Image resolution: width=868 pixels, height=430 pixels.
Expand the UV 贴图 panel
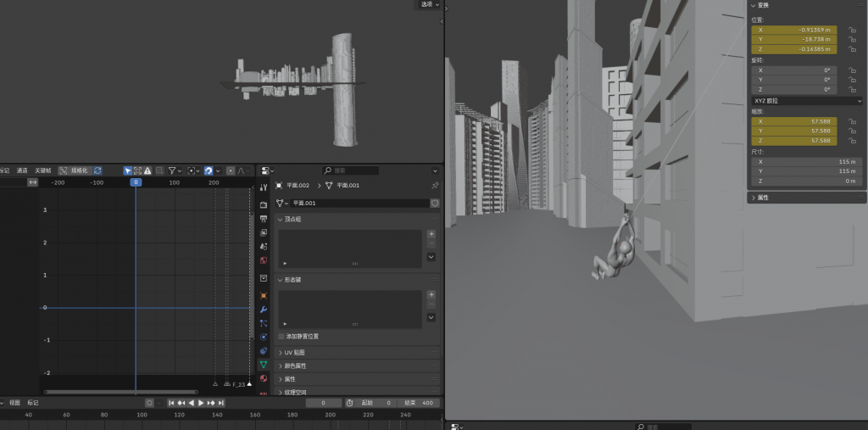[x=295, y=352]
